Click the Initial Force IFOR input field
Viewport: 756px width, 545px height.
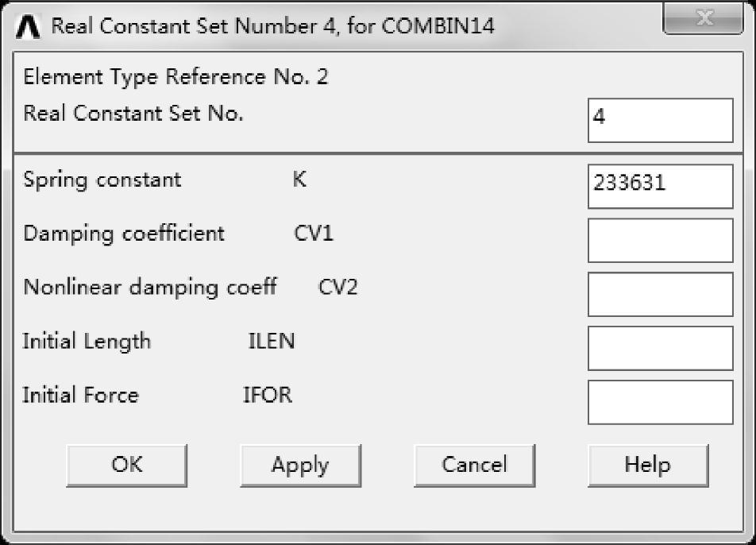pyautogui.click(x=660, y=402)
